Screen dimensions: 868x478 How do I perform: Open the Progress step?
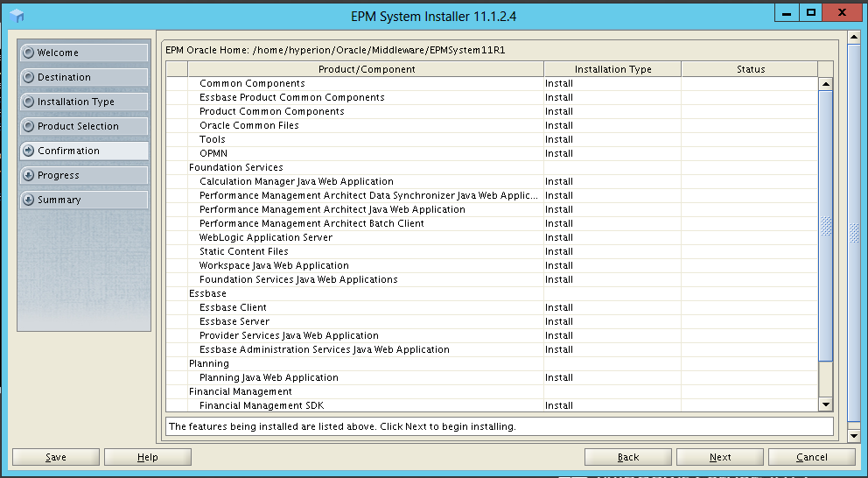point(84,175)
